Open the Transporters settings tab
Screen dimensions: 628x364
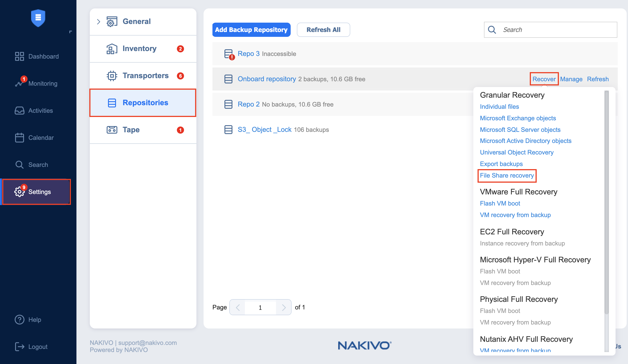(x=143, y=76)
